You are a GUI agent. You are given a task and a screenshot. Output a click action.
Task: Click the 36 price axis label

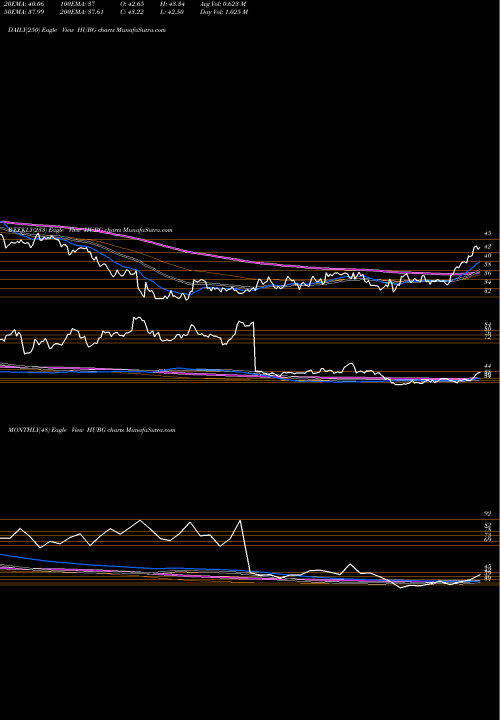tap(488, 273)
